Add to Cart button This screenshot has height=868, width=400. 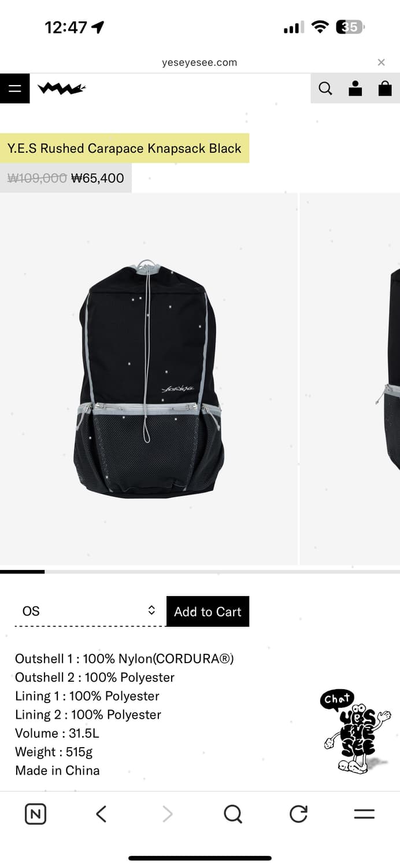coord(208,611)
